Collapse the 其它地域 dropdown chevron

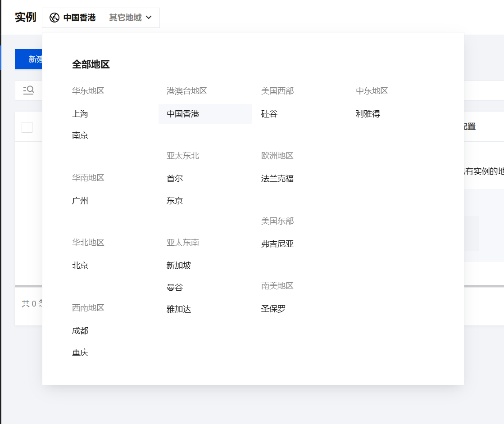pyautogui.click(x=149, y=18)
